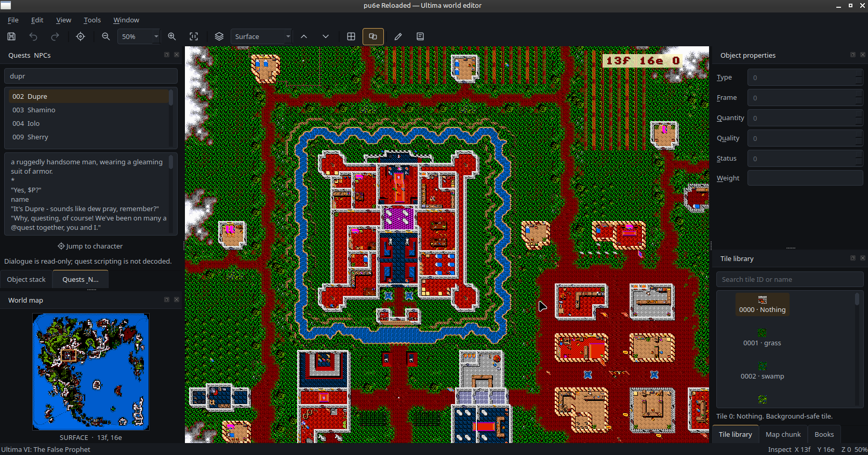Open the Window menu
The width and height of the screenshot is (868, 455).
click(126, 20)
